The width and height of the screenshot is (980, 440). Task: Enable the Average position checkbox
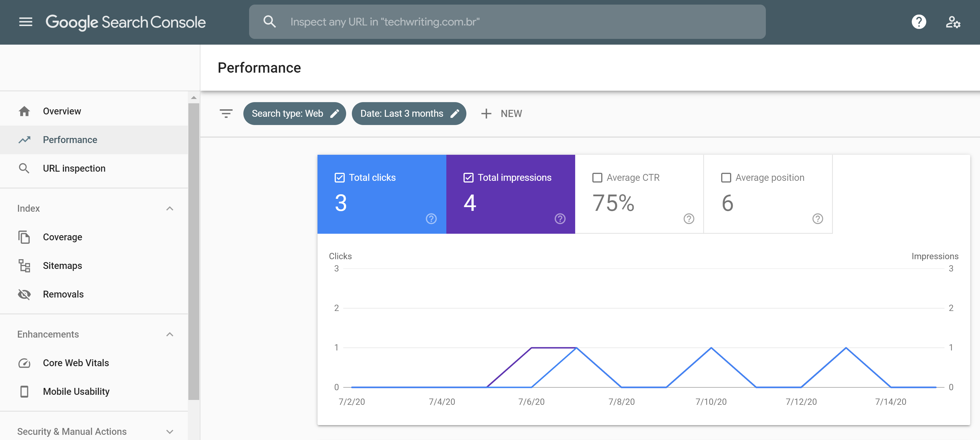coord(726,178)
